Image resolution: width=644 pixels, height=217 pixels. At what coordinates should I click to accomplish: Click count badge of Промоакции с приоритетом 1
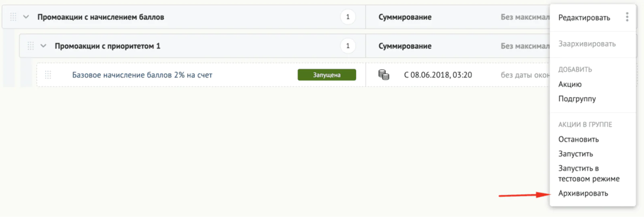click(x=348, y=46)
